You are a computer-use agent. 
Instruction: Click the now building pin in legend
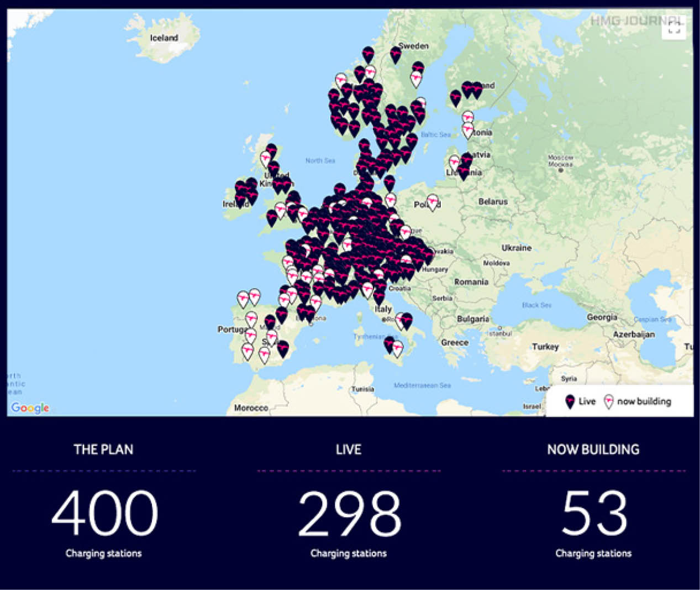[608, 401]
